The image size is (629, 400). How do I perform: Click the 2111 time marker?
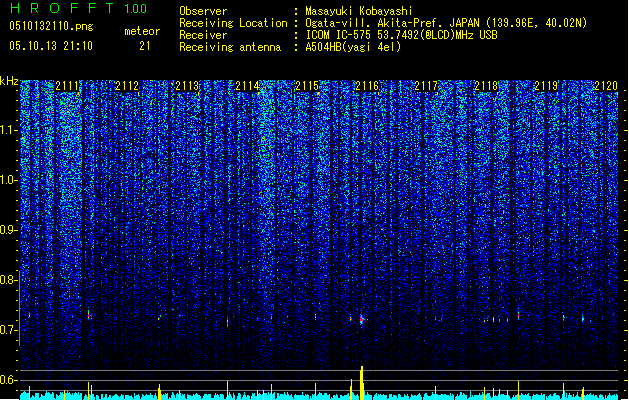click(67, 86)
